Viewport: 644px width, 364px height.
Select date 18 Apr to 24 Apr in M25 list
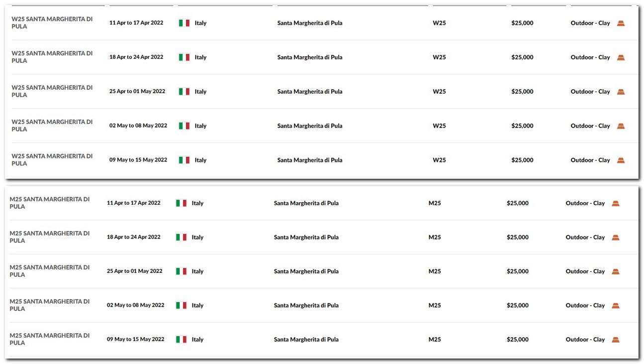click(134, 238)
